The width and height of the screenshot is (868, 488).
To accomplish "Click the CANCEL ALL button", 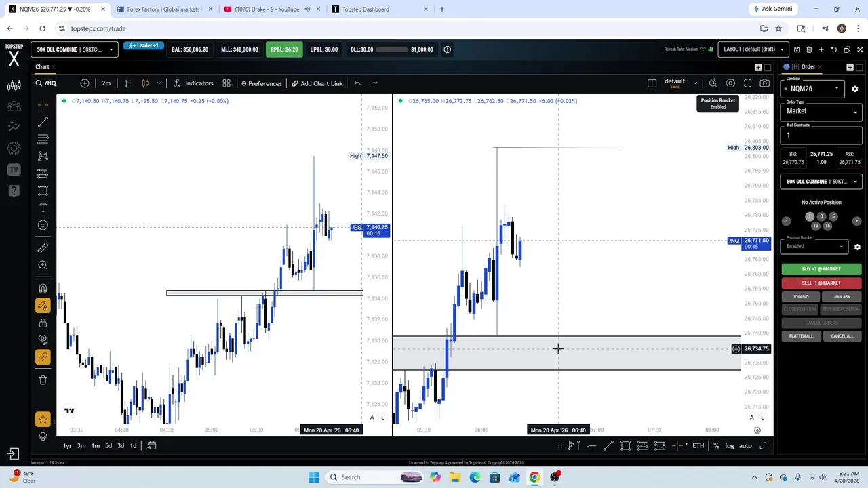I will (x=842, y=336).
